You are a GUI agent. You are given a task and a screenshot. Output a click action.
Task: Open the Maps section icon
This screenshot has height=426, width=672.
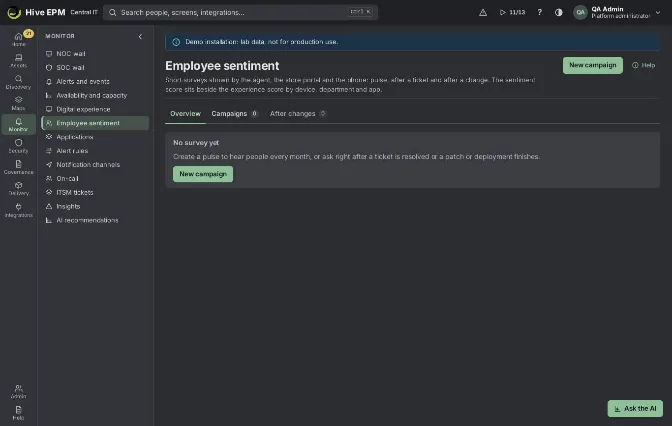pos(18,103)
